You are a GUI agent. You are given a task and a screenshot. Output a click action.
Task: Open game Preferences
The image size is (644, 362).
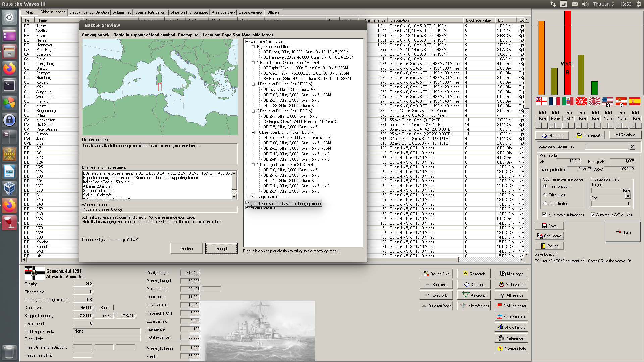(x=511, y=338)
